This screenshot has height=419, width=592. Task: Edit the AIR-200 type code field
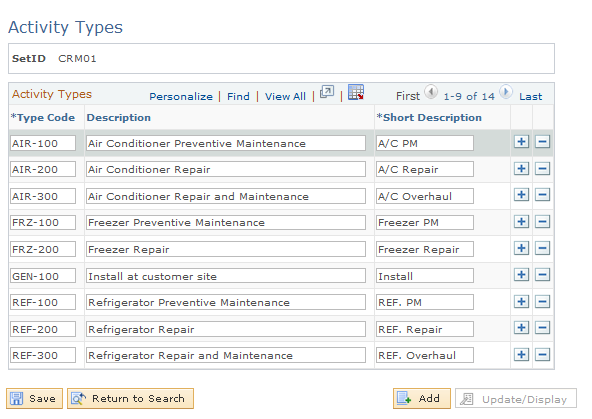coord(43,169)
